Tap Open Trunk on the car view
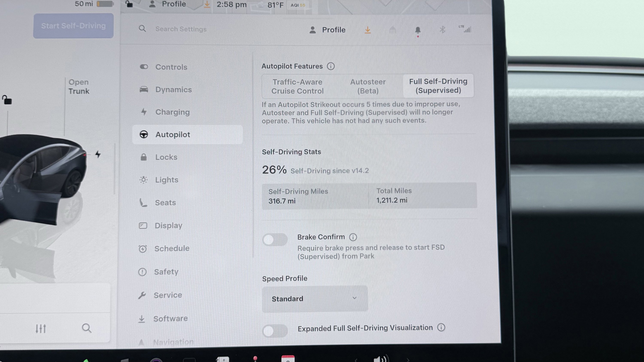Viewport: 644px width, 362px height. click(79, 86)
